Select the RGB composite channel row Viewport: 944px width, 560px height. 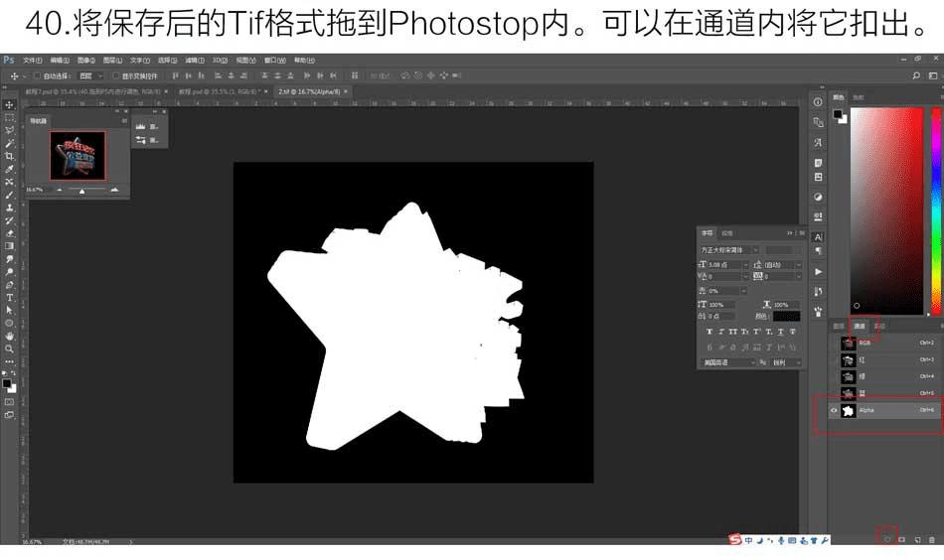click(x=885, y=343)
